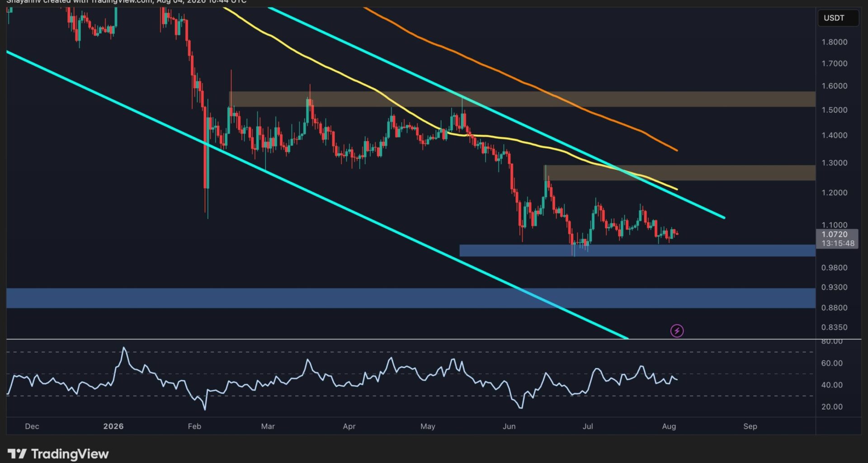Click the Sep label on time axis
The image size is (868, 463).
click(x=750, y=426)
